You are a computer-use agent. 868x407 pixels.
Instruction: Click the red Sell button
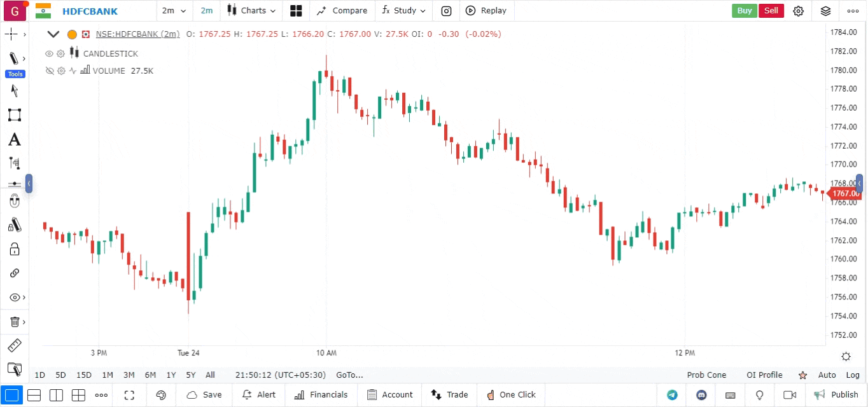(771, 11)
